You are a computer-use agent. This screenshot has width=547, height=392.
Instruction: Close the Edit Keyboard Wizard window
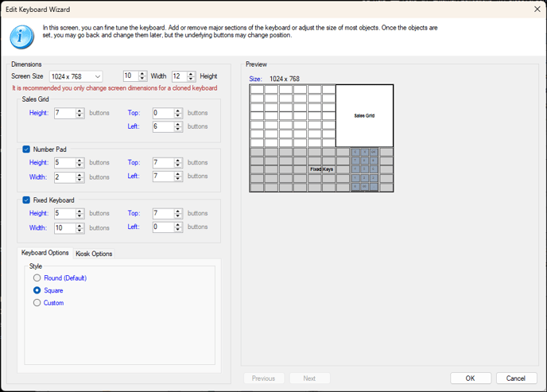point(537,10)
